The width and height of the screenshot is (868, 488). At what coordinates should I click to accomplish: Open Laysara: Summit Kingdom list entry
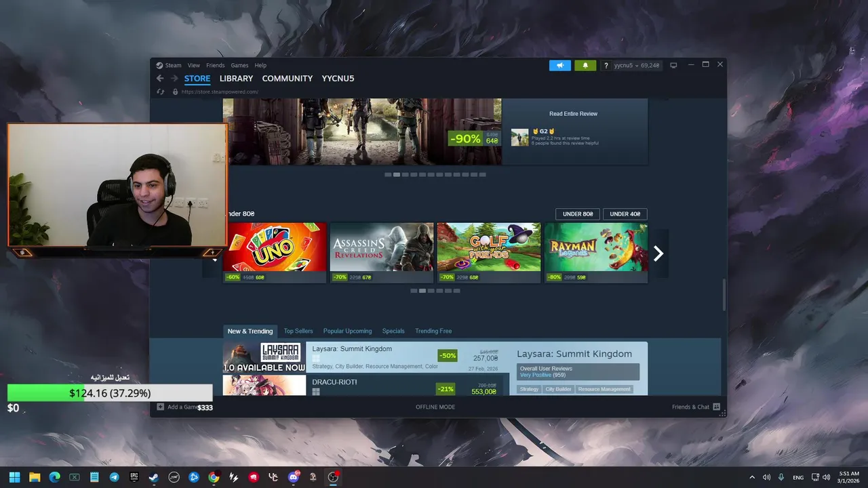click(366, 357)
